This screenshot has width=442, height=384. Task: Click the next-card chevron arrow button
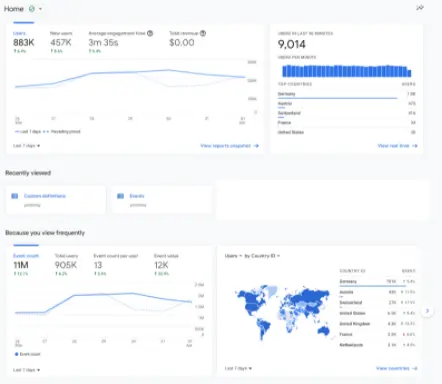point(427,311)
